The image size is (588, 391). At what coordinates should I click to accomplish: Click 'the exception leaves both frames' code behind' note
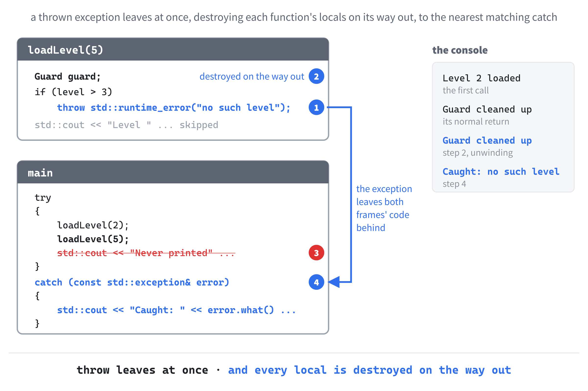click(x=384, y=208)
